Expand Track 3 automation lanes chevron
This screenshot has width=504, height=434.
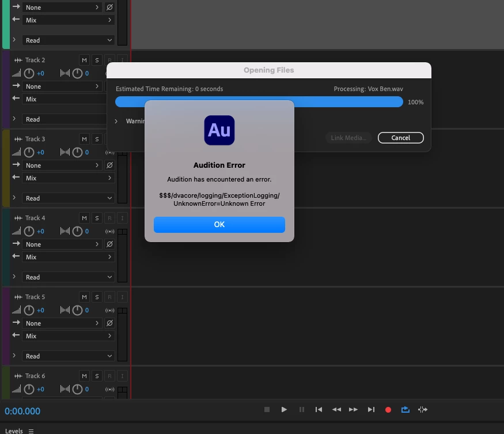(14, 198)
